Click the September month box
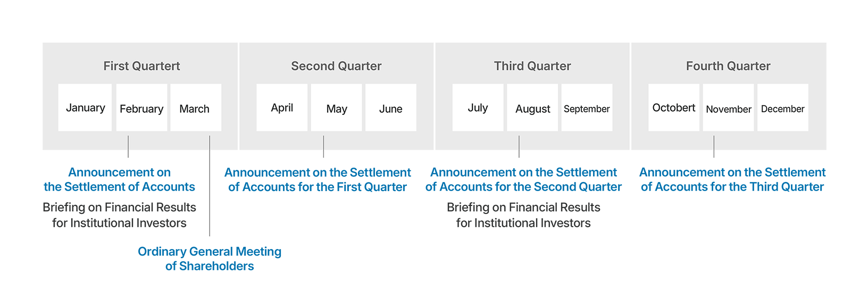This screenshot has height=306, width=868. point(587,107)
